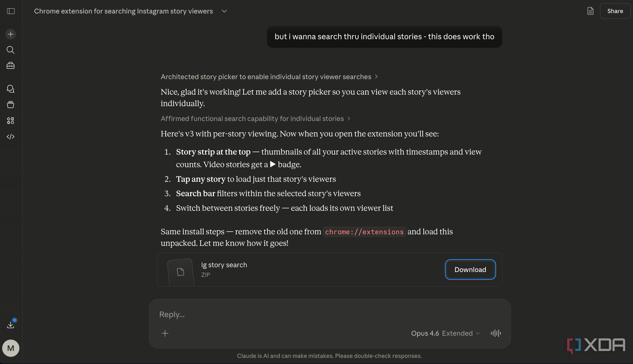The height and width of the screenshot is (364, 633).
Task: Open the code brackets icon in sidebar
Action: 10,136
